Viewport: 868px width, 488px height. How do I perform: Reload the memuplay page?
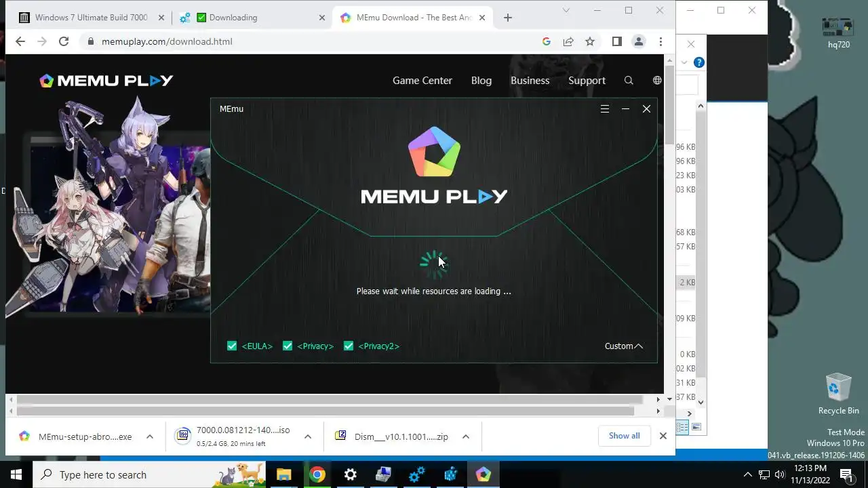tap(64, 41)
